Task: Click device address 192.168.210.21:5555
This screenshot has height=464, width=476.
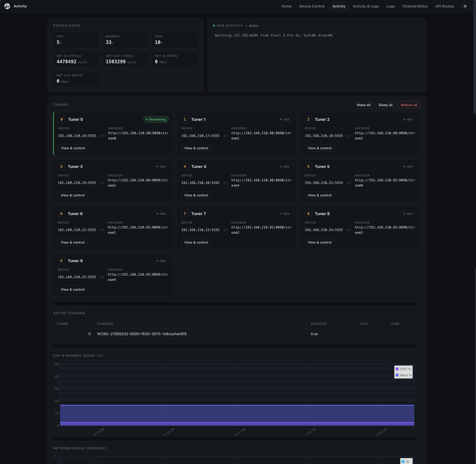Action: pos(324,183)
